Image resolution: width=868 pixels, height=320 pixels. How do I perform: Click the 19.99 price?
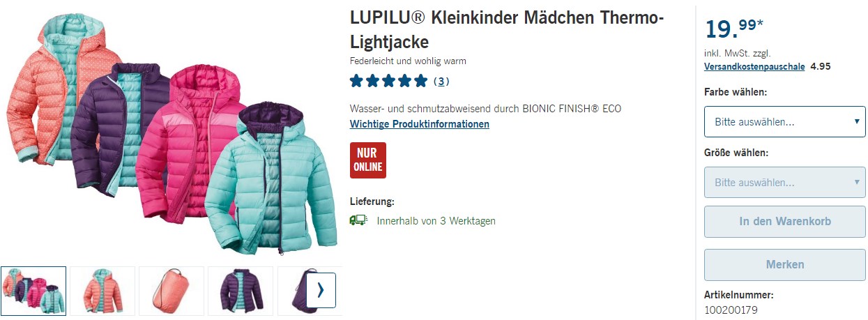pyautogui.click(x=734, y=28)
